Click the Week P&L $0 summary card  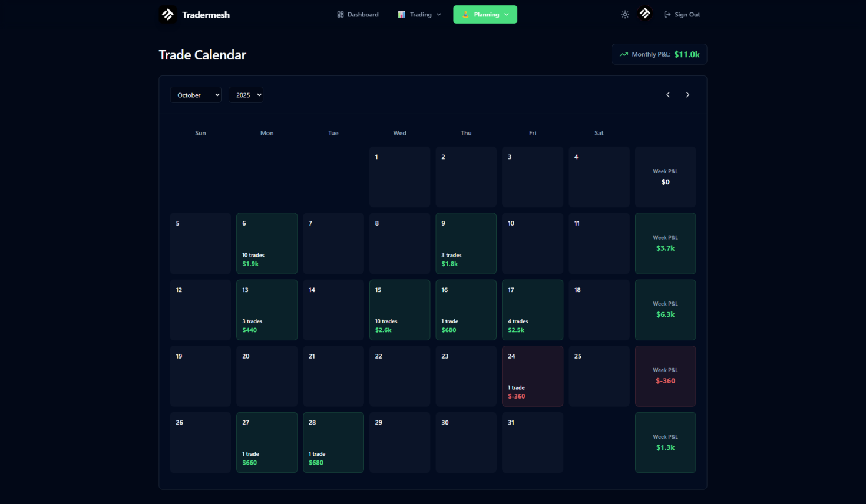click(665, 177)
